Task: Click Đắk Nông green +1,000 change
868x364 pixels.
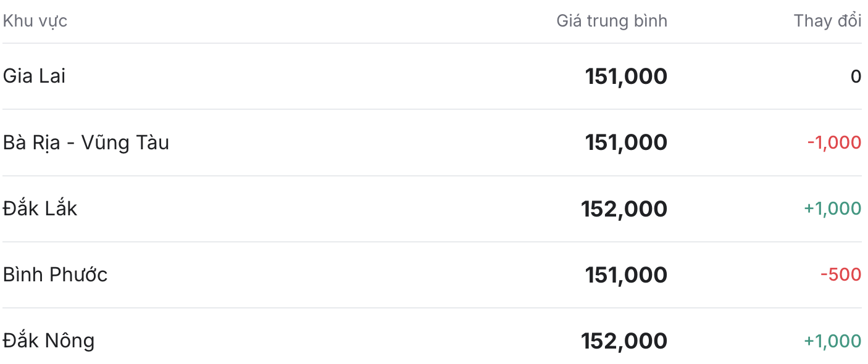Action: [x=832, y=341]
